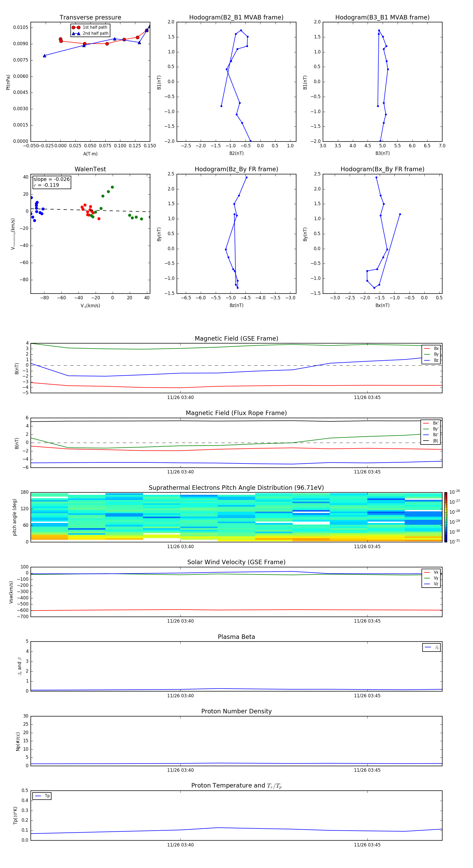Click the 'A(T·m)' x-axis label
Viewport: 473px width, 868px height.
click(90, 154)
